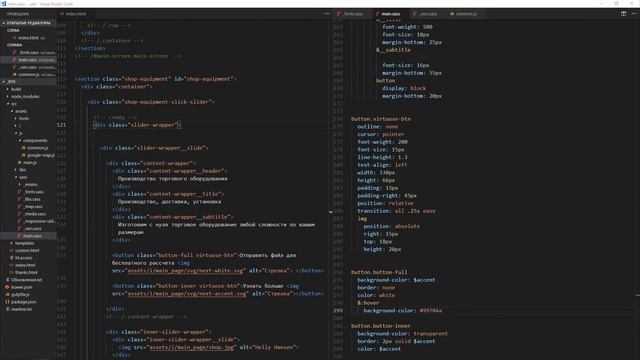Open _vars.sass in the sass folder tree
Viewport: 640px width, 360px height.
[x=33, y=229]
